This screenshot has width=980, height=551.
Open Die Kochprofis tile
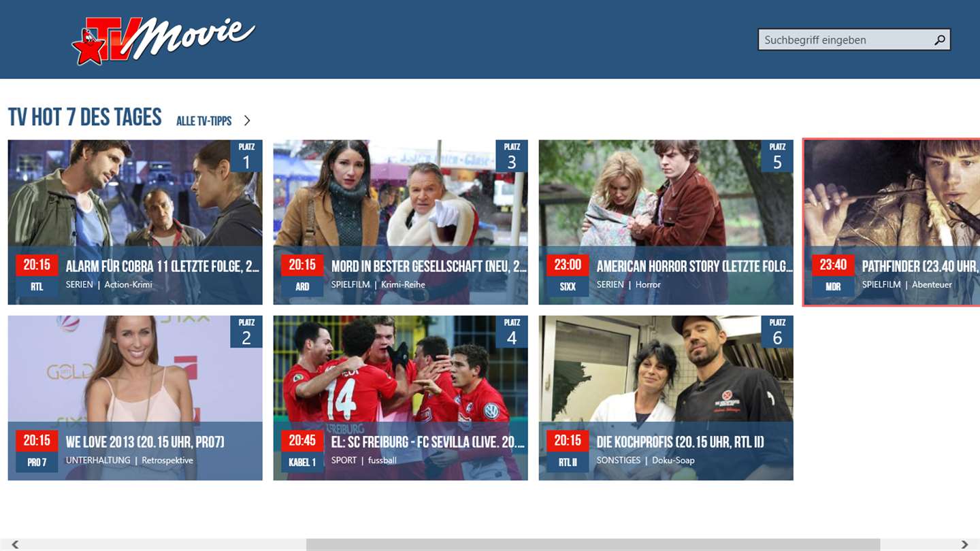pos(666,398)
